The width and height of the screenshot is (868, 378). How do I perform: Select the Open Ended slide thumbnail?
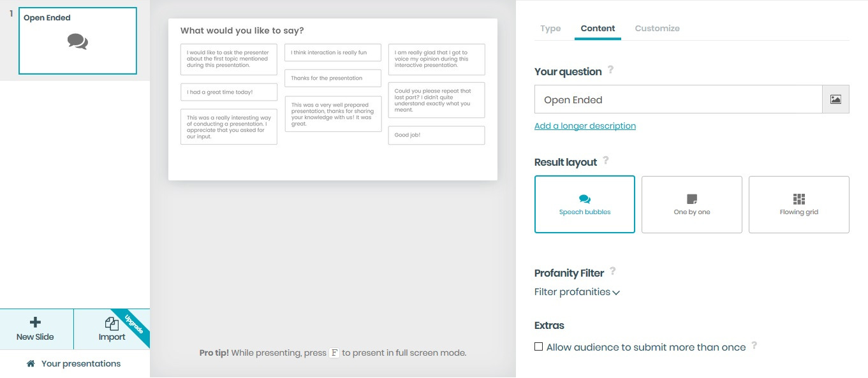[x=78, y=41]
